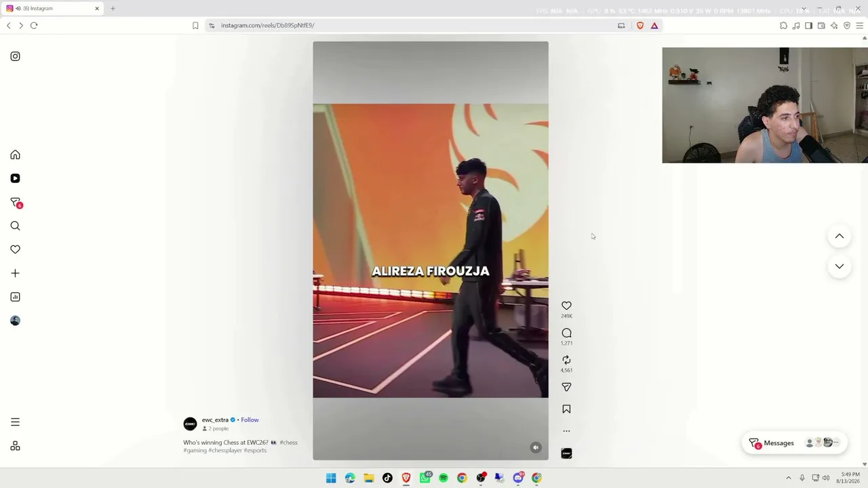Screen dimensions: 868x488
Task: Click the reel video to pause
Action: 431,251
